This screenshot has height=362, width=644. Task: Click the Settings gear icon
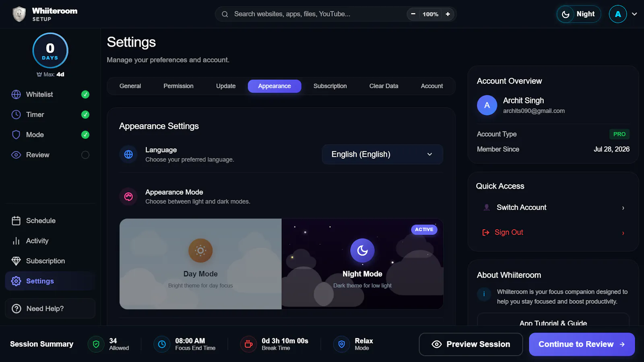tap(16, 281)
